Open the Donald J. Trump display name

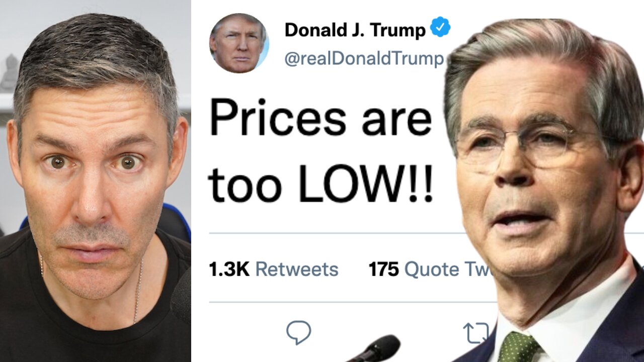[355, 30]
